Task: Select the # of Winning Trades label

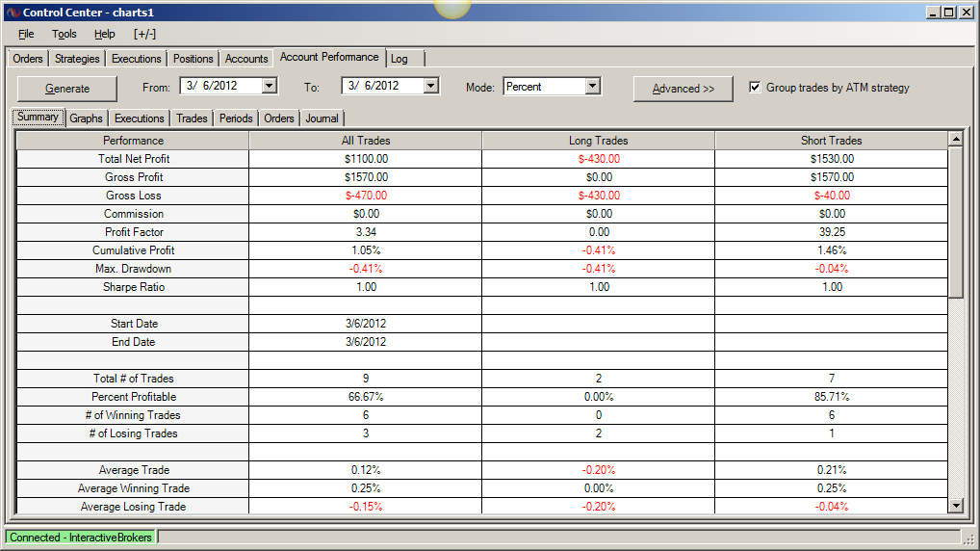Action: [x=133, y=414]
